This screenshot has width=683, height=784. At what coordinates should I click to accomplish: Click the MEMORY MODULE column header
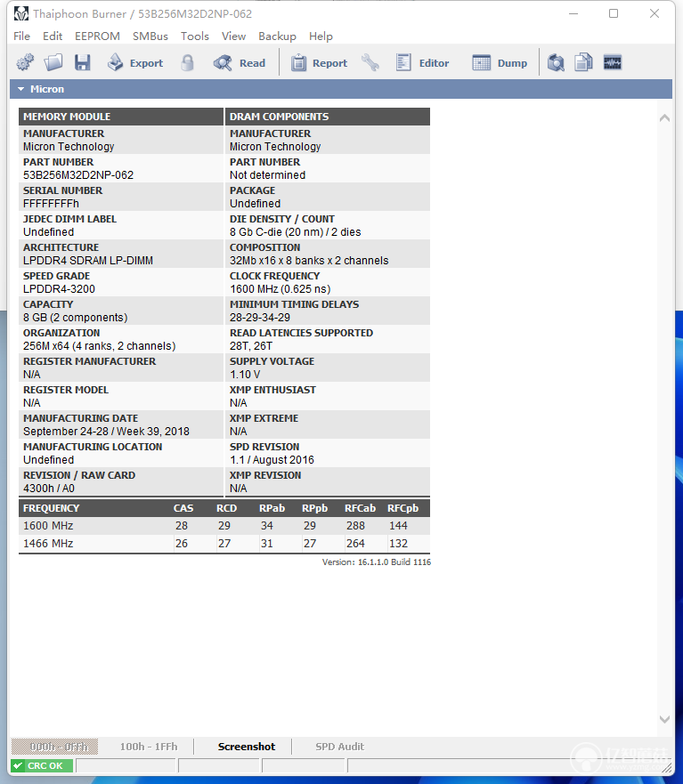click(x=121, y=117)
